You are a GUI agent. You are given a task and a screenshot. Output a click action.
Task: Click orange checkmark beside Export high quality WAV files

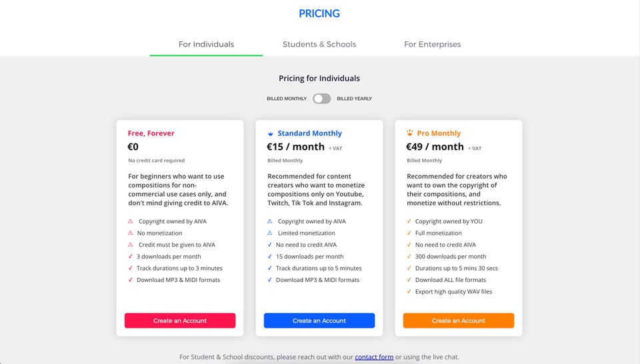[x=409, y=291]
